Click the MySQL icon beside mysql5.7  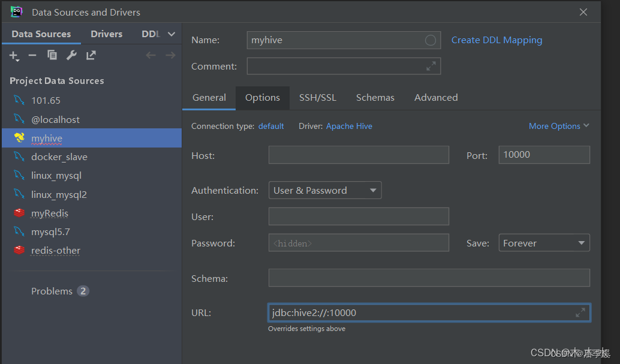tap(19, 231)
